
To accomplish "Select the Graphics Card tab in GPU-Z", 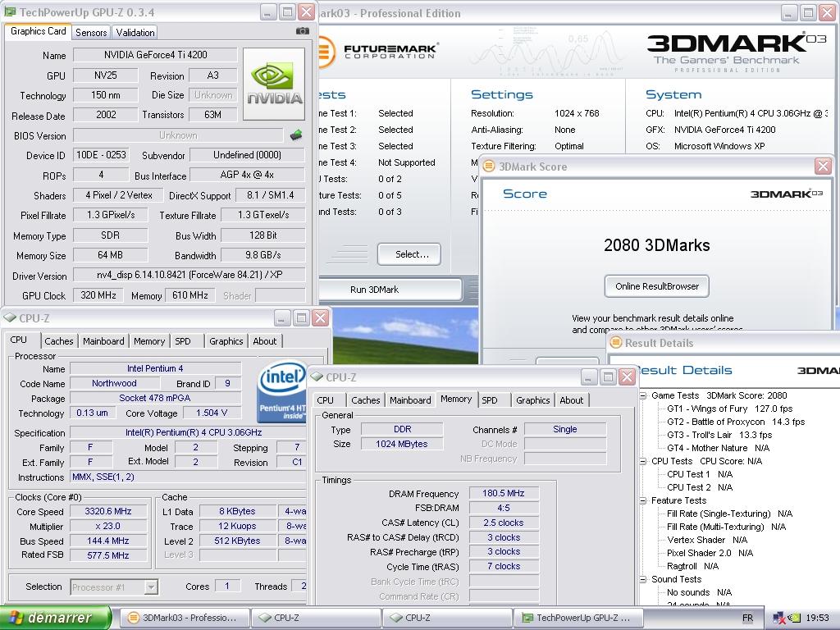I will (x=38, y=31).
